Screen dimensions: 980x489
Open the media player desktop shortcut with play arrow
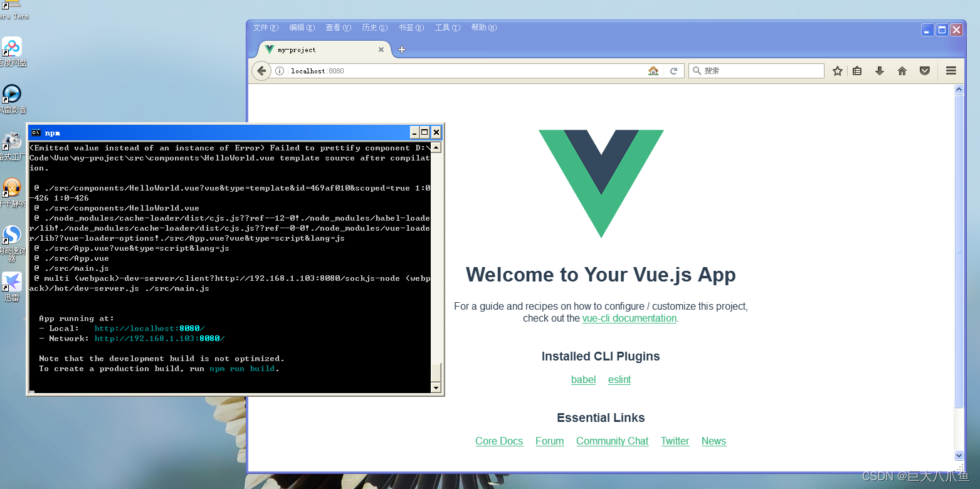coord(12,98)
